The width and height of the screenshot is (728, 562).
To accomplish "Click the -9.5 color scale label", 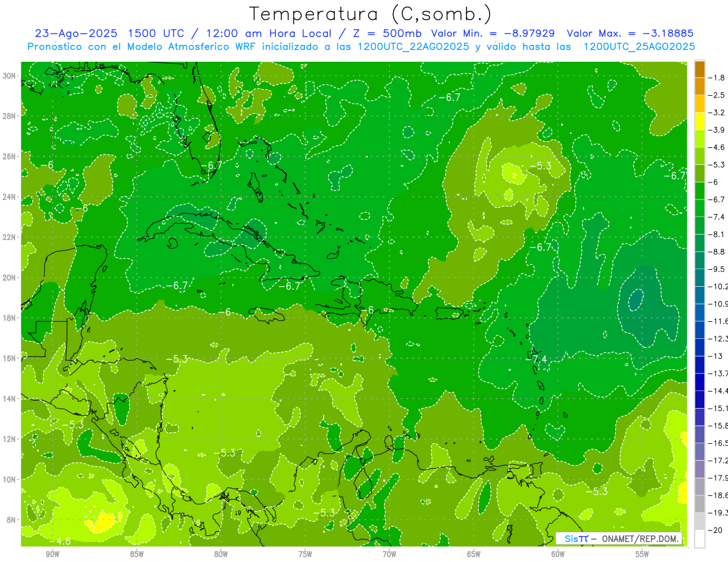I will pos(718,269).
